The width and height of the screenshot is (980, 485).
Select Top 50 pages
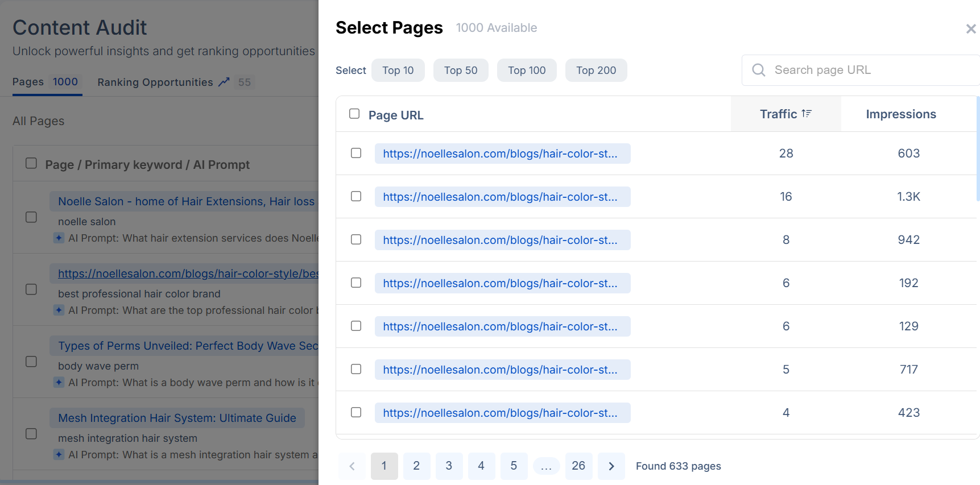pyautogui.click(x=461, y=71)
